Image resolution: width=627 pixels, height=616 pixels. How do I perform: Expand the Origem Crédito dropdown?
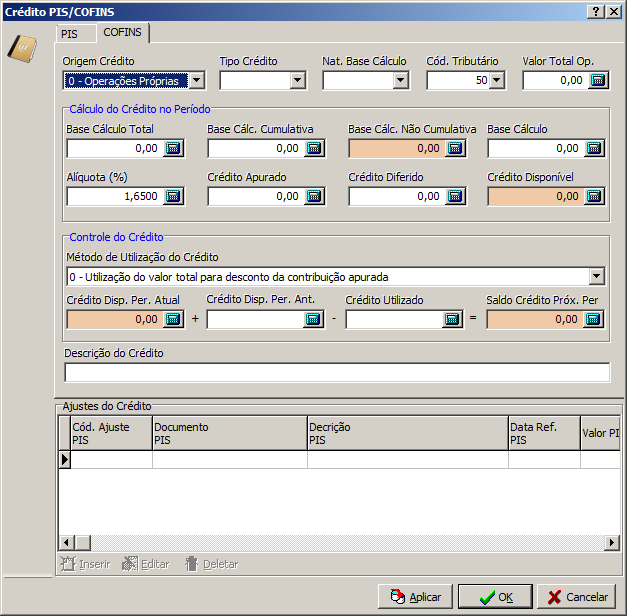pos(196,80)
